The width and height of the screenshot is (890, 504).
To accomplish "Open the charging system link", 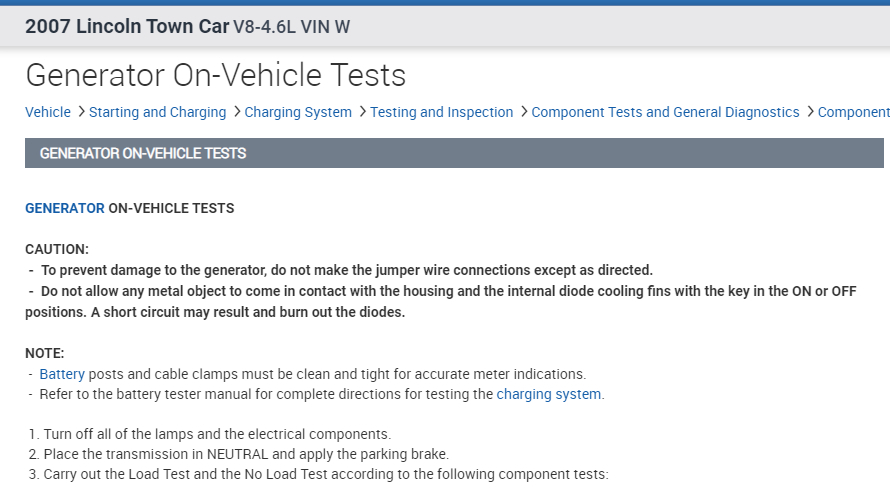I will tap(549, 394).
